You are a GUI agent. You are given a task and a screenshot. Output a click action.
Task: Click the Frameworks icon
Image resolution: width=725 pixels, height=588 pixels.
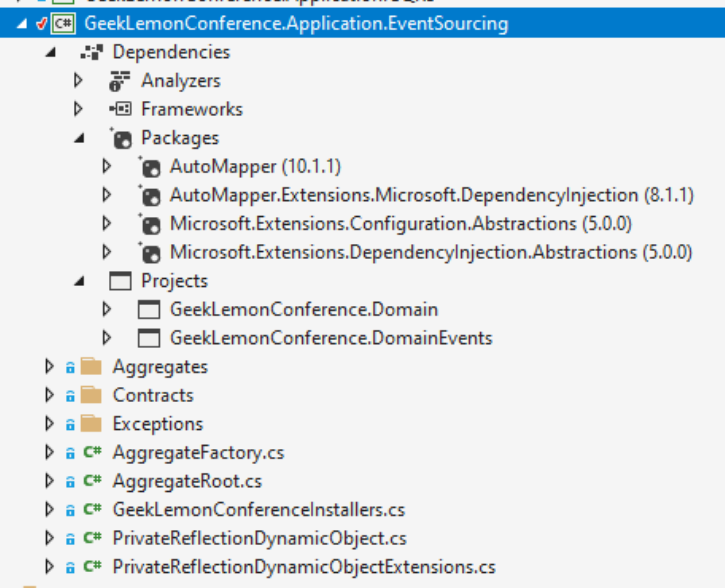120,109
